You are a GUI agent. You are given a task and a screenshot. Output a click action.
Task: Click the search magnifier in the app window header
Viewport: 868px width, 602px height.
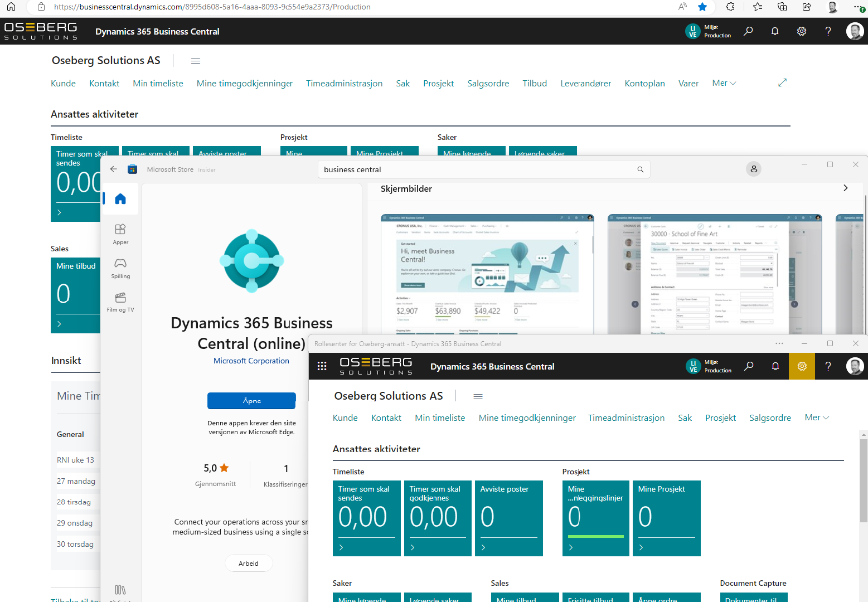tap(749, 366)
